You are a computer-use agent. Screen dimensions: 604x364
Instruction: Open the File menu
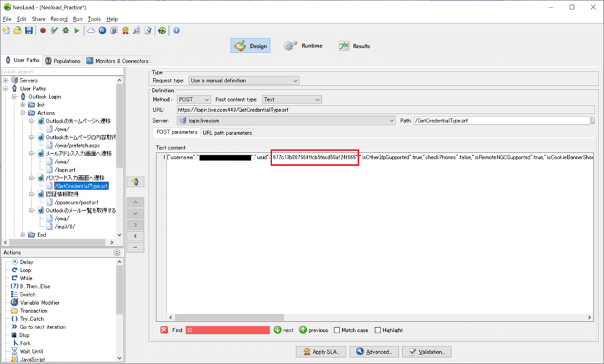coord(7,19)
